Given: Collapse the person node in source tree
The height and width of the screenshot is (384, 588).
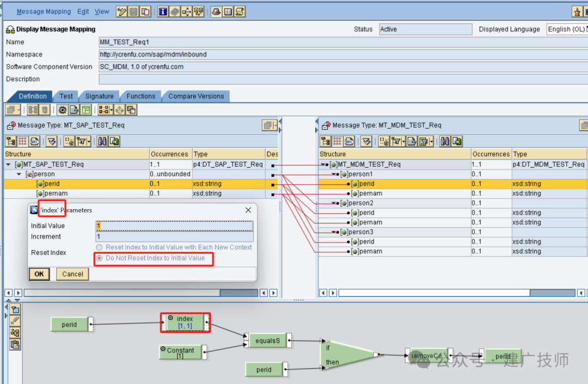Looking at the screenshot, I should (x=19, y=174).
